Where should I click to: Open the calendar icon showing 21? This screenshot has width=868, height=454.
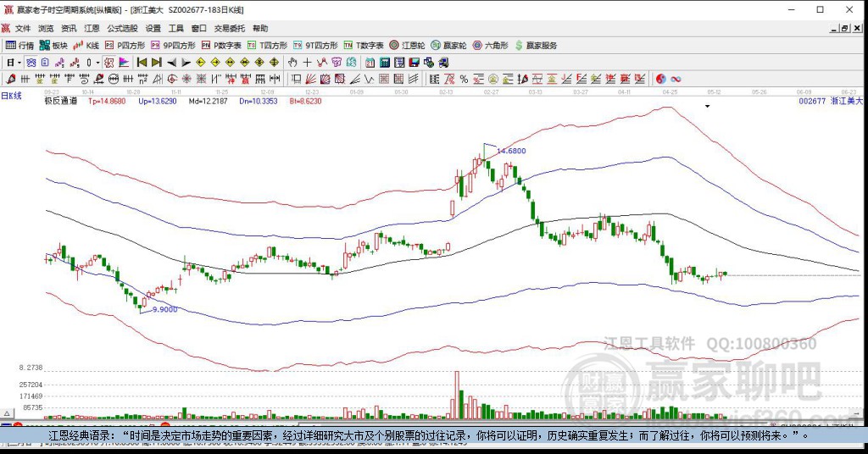click(x=370, y=63)
